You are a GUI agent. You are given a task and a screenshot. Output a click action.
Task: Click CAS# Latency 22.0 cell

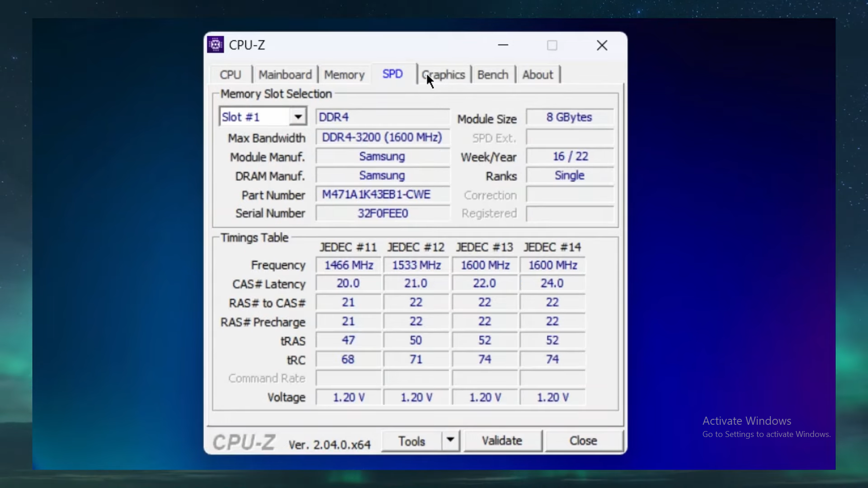485,283
